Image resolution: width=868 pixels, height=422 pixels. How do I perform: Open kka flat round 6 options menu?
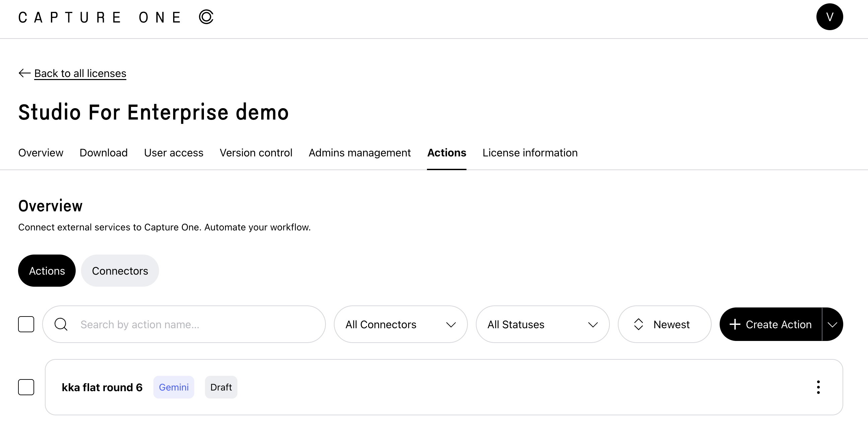point(818,387)
